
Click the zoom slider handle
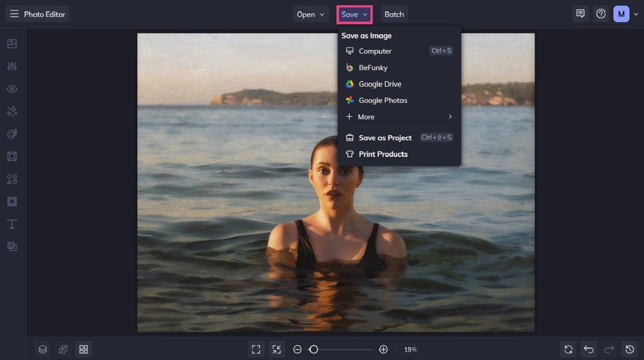314,349
